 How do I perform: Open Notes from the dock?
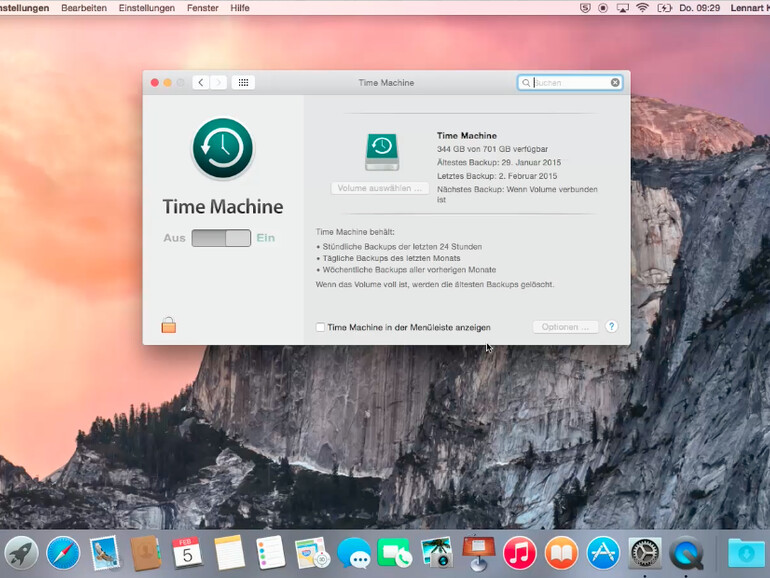[229, 552]
